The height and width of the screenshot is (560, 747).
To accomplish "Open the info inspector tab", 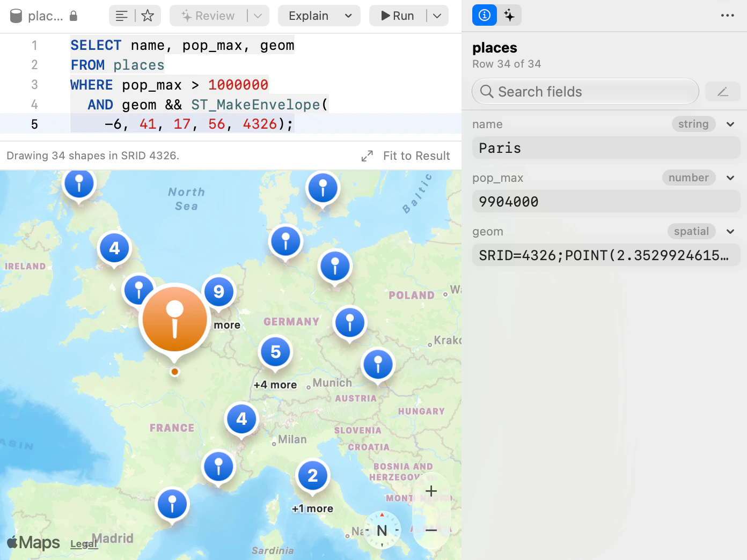I will tap(485, 15).
